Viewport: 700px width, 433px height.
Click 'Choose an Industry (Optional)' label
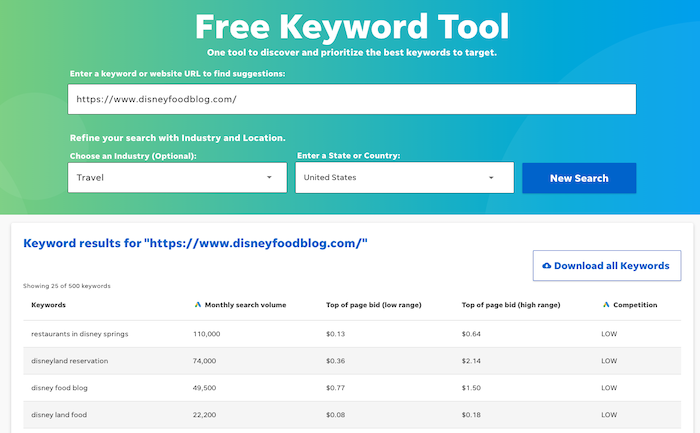(133, 156)
